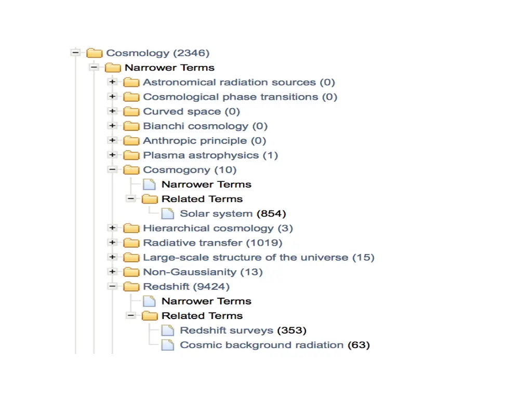This screenshot has width=532, height=399.
Task: Open the Hierarchical cosmology (3) link
Action: pyautogui.click(x=218, y=228)
